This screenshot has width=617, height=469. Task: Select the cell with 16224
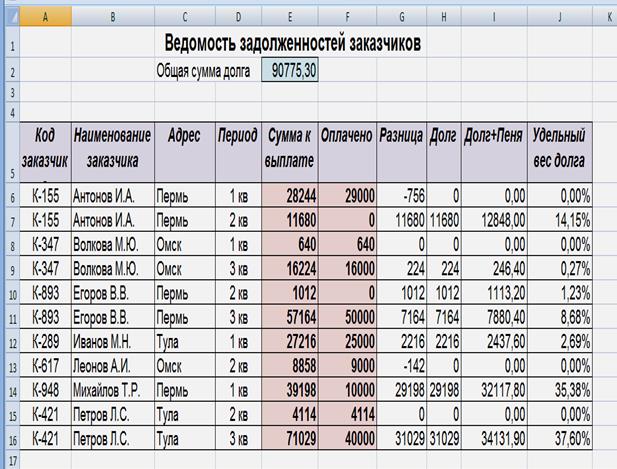(290, 268)
